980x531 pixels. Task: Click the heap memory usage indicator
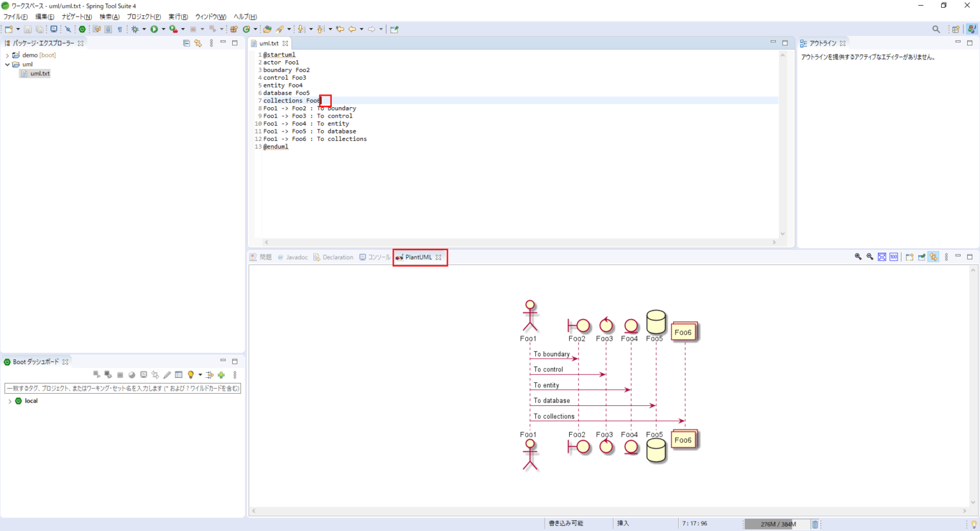pyautogui.click(x=780, y=523)
